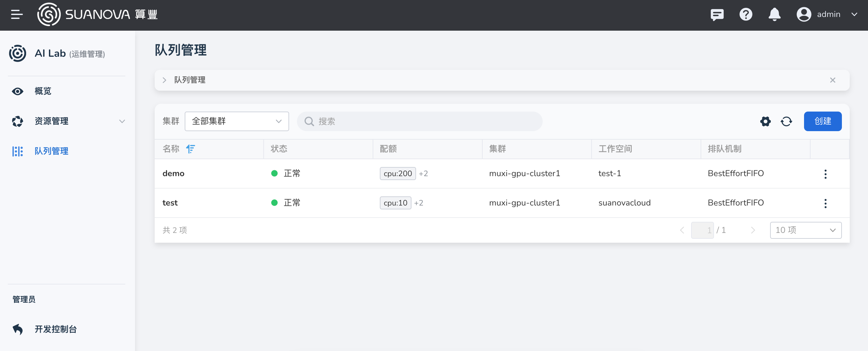Open actions menu for test row
The width and height of the screenshot is (868, 351).
click(825, 204)
